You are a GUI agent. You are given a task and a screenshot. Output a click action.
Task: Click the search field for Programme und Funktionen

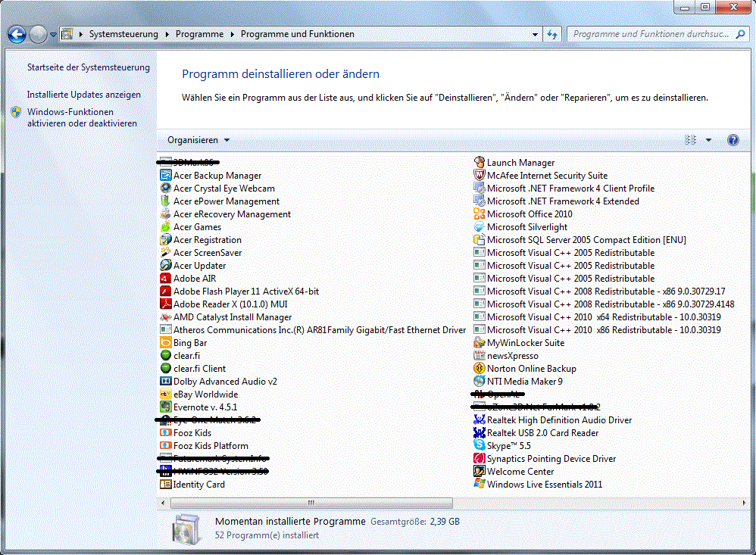pyautogui.click(x=658, y=34)
